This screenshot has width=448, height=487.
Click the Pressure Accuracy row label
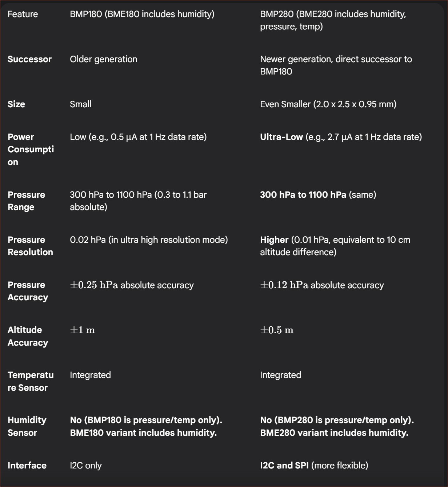coord(28,291)
